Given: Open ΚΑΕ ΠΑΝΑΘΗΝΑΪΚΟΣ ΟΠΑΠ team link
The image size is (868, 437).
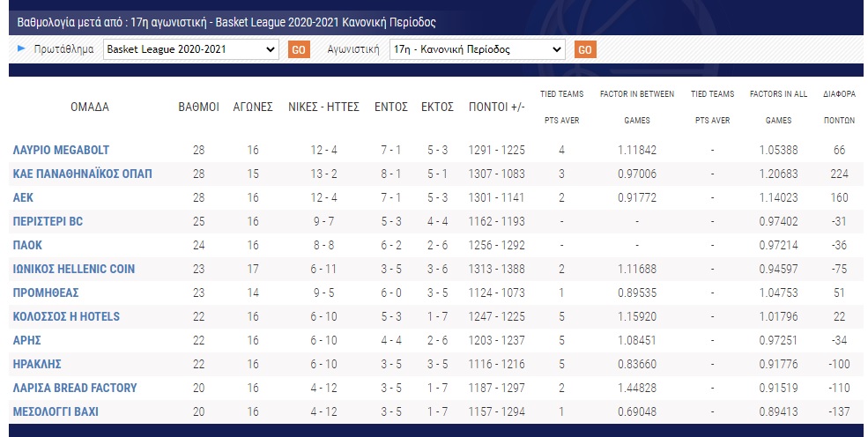Looking at the screenshot, I should pyautogui.click(x=83, y=174).
